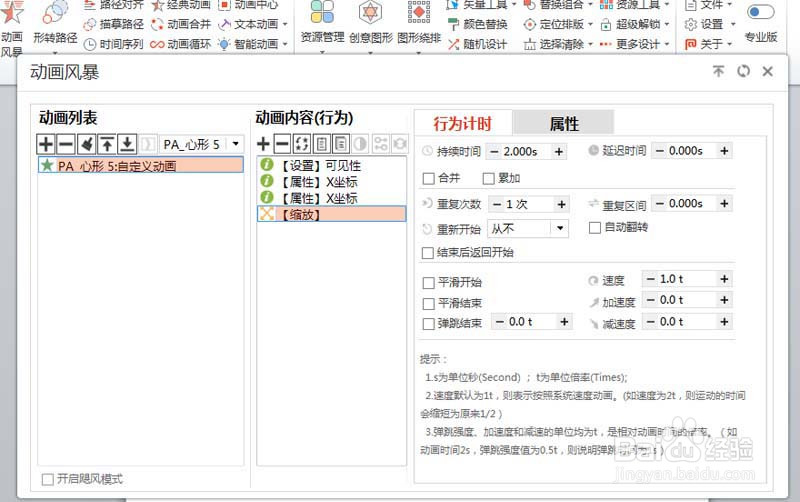800x502 pixels.
Task: Click 描摹路径 in the ribbon
Action: point(114,24)
